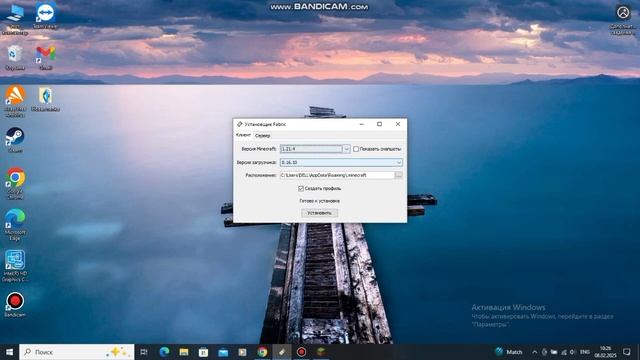Open the Minecraft version dropdown showing 1.21.4
Screen dimensions: 640x360
[315, 149]
